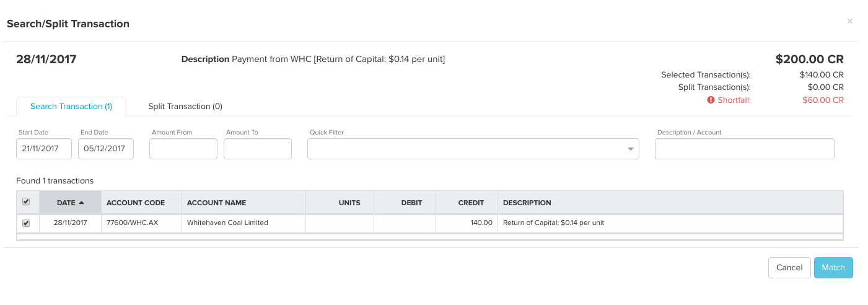Sort by the Credit column header

(x=471, y=203)
